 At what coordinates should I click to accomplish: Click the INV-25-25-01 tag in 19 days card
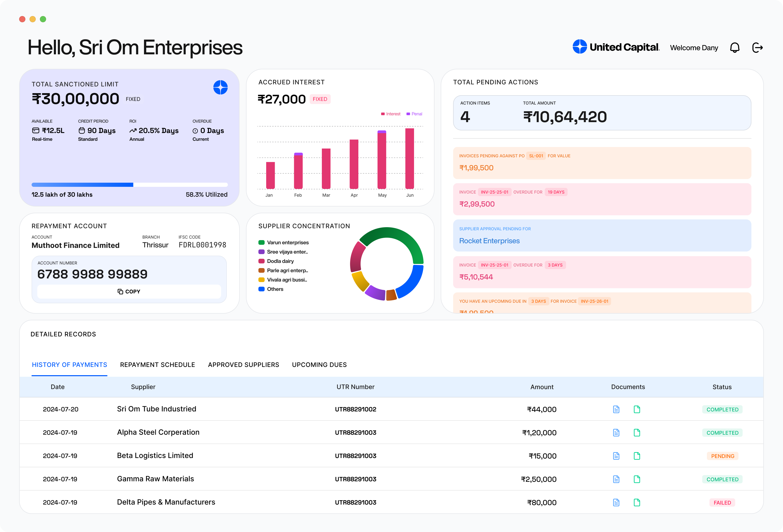(x=494, y=192)
